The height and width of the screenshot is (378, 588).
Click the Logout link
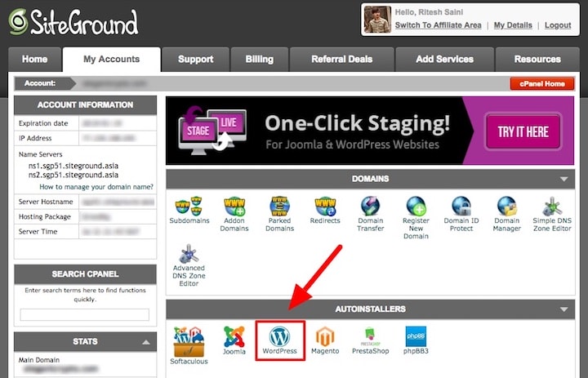(558, 25)
